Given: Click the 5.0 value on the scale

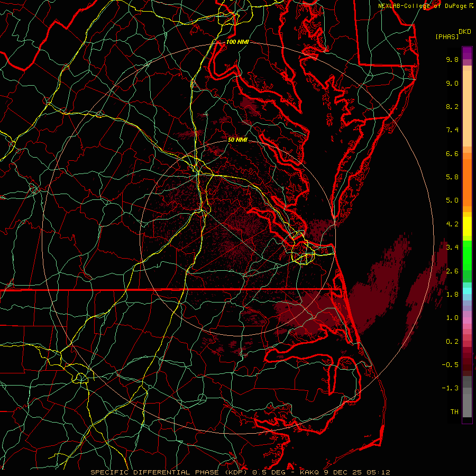Looking at the screenshot, I should coord(452,200).
